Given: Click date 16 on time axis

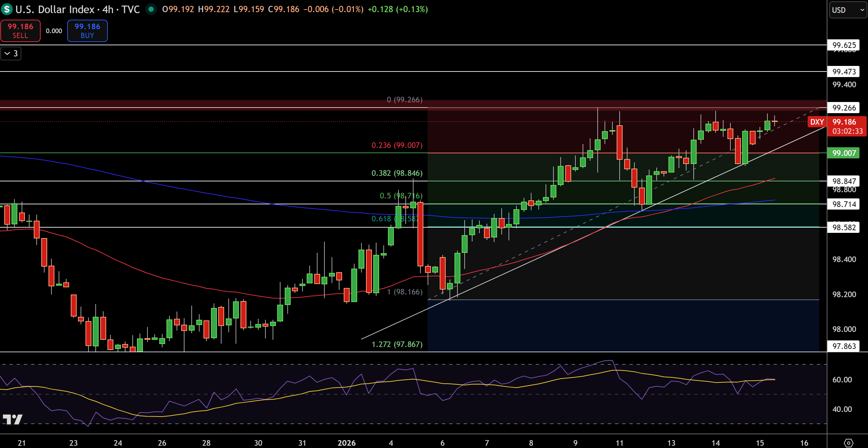Looking at the screenshot, I should (804, 443).
